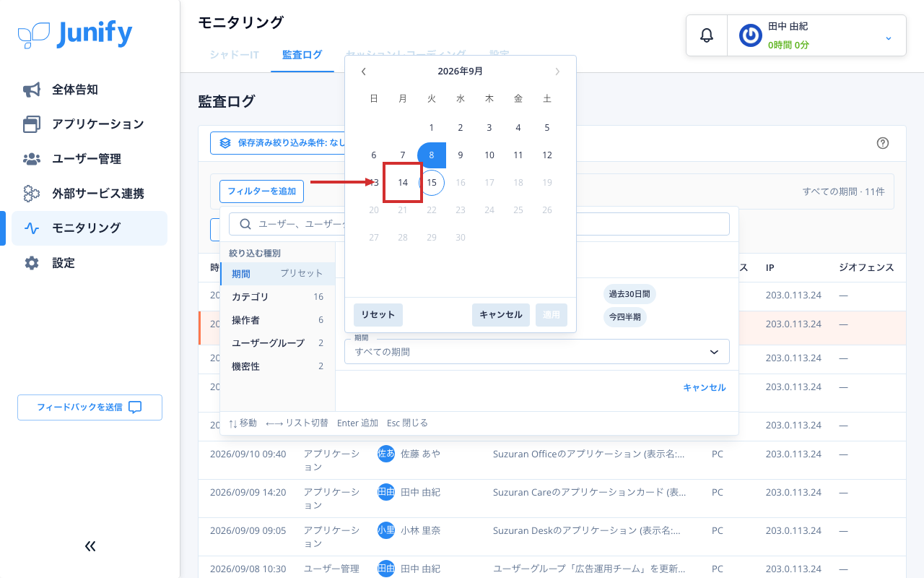Click the ジオフェンス column header
924x578 pixels.
(x=866, y=268)
